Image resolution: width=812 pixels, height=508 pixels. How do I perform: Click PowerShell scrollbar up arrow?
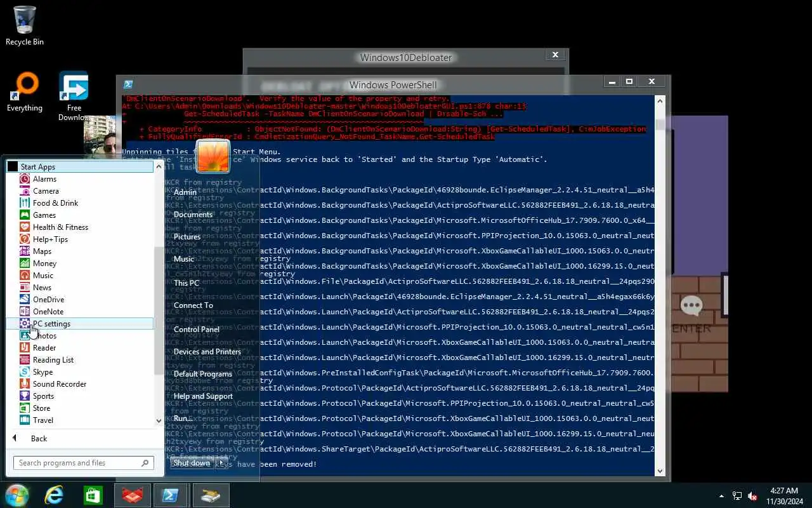(x=660, y=100)
